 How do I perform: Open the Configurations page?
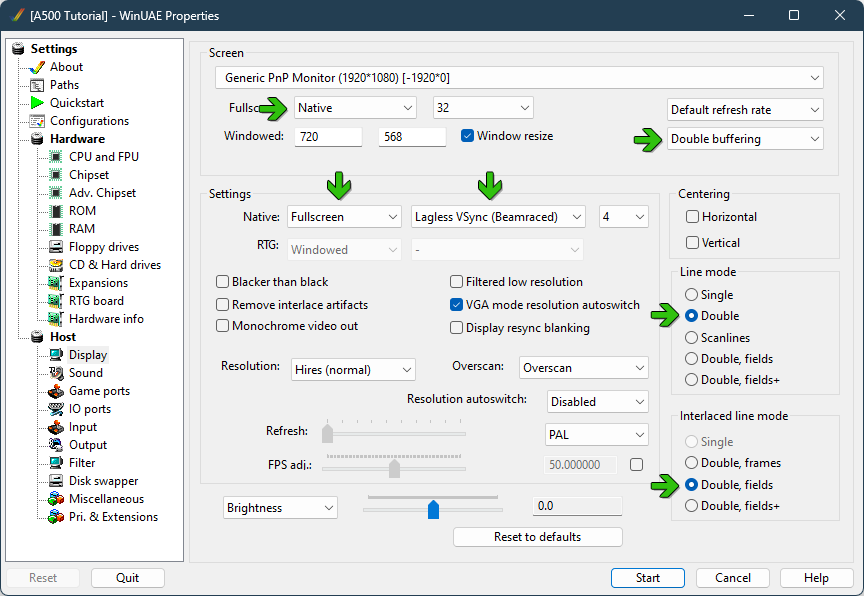89,121
